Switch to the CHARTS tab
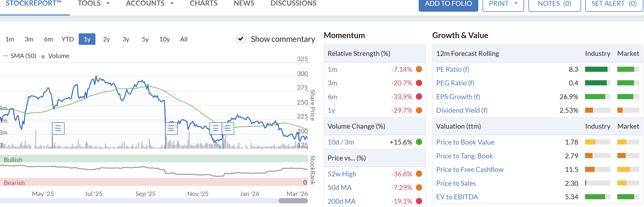This screenshot has width=644, height=207. coord(204,4)
